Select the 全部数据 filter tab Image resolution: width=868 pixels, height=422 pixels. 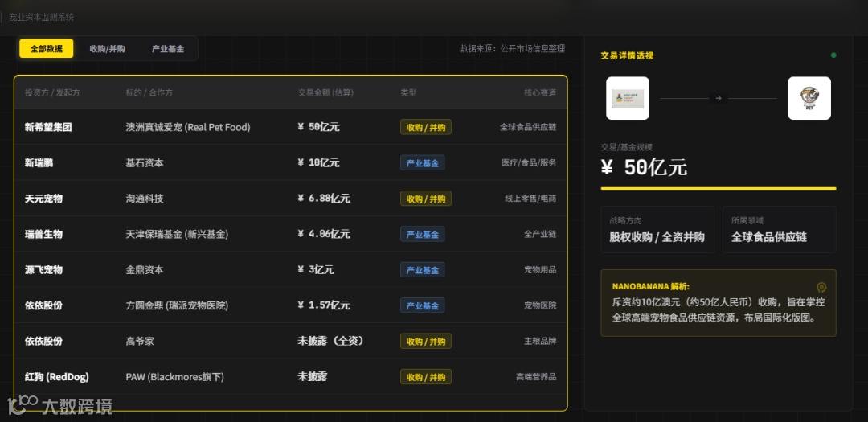coord(47,49)
